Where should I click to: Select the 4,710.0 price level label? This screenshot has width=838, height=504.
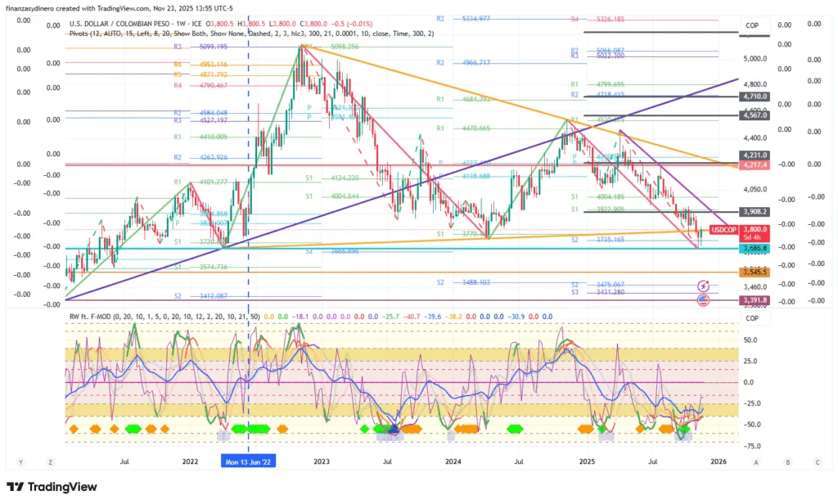point(754,97)
